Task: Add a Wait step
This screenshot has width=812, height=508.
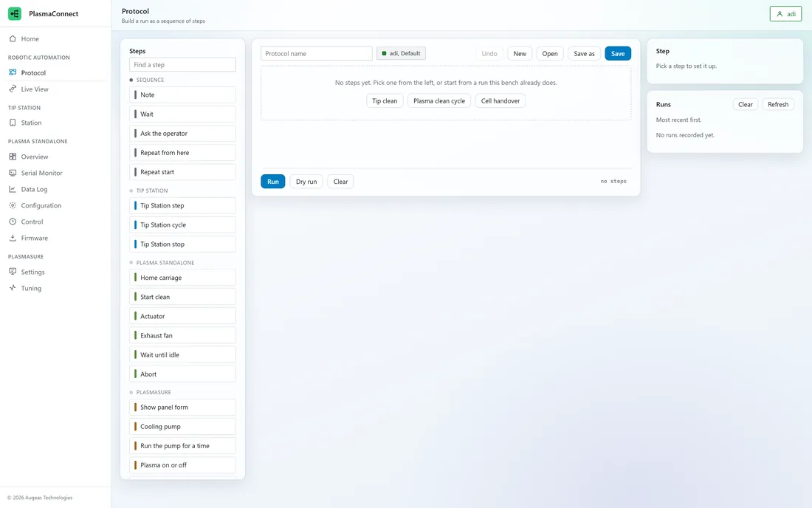Action: pyautogui.click(x=182, y=114)
